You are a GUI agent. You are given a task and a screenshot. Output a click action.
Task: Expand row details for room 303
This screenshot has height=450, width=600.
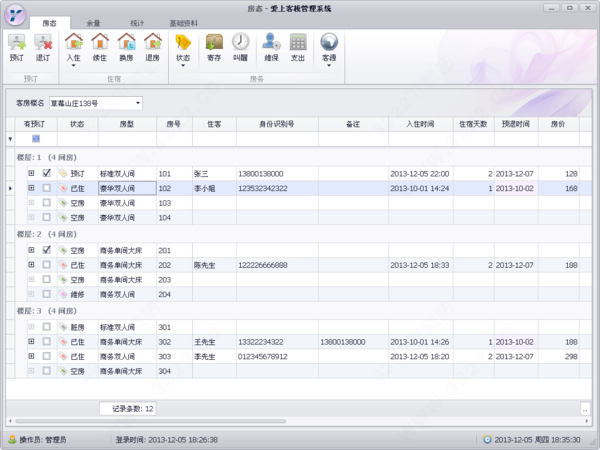point(31,356)
